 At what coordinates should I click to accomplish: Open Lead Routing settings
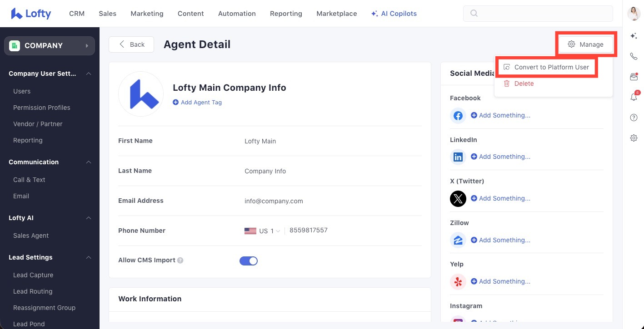coord(33,291)
